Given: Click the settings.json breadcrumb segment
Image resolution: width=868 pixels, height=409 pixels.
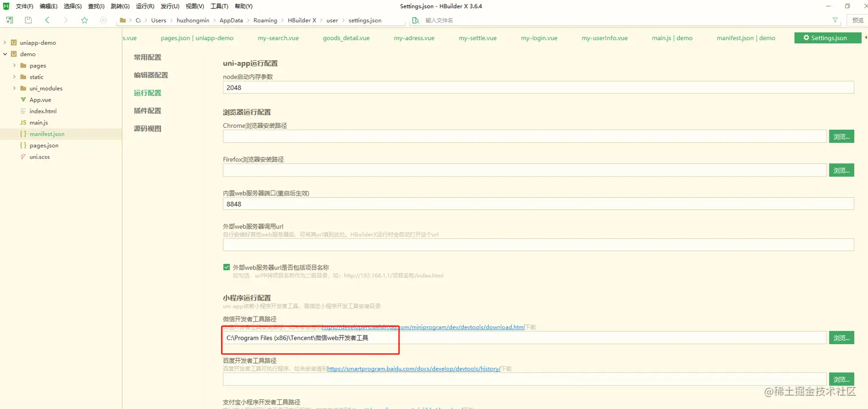Looking at the screenshot, I should click(x=365, y=20).
